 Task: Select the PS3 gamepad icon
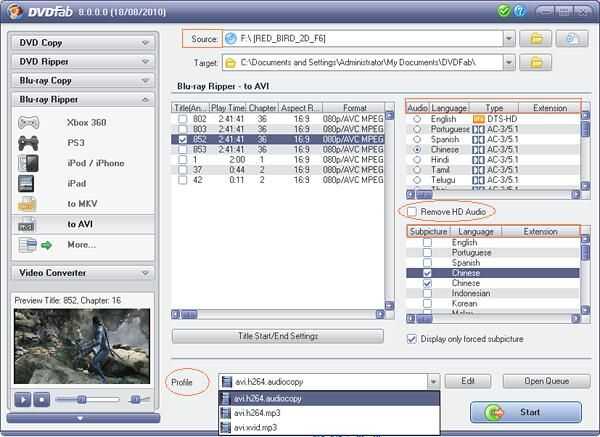point(28,143)
